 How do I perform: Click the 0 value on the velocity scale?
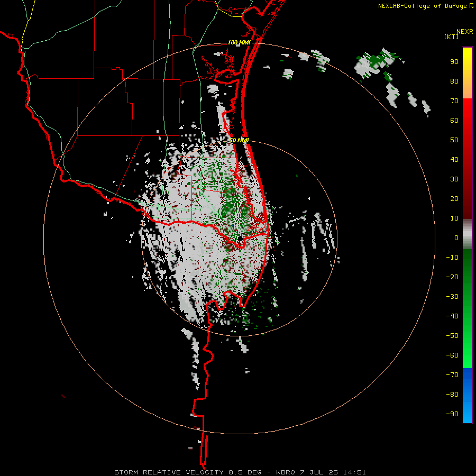click(456, 238)
